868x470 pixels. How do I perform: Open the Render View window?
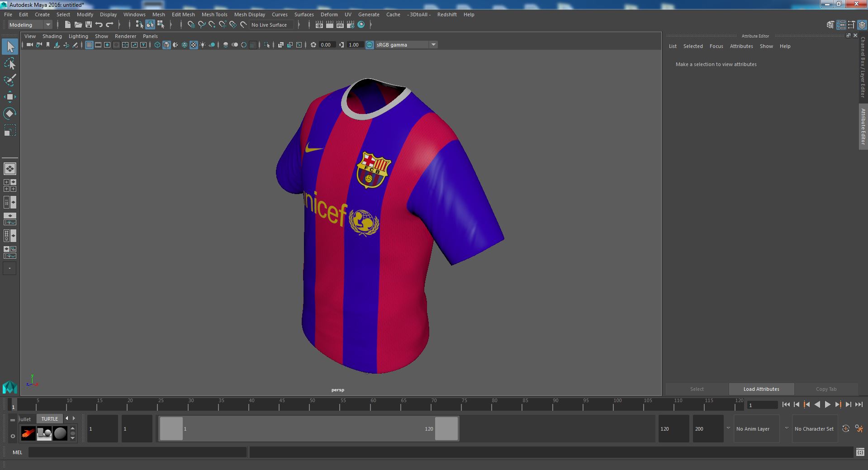click(319, 25)
